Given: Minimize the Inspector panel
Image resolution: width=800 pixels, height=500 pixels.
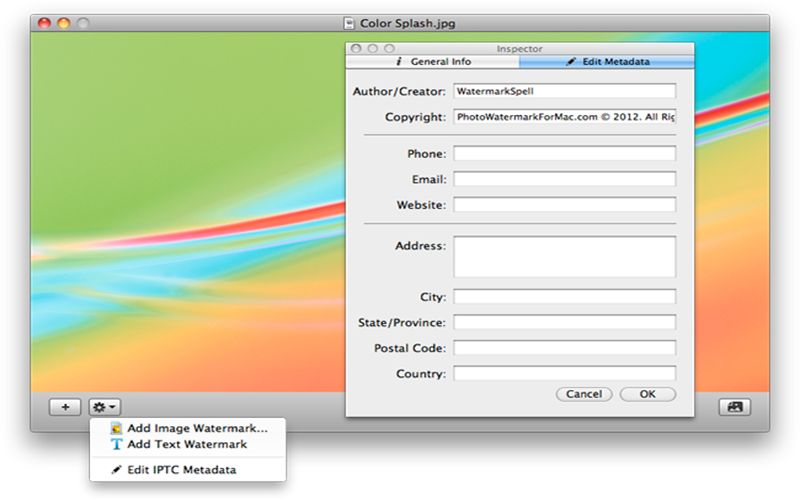Looking at the screenshot, I should [373, 48].
